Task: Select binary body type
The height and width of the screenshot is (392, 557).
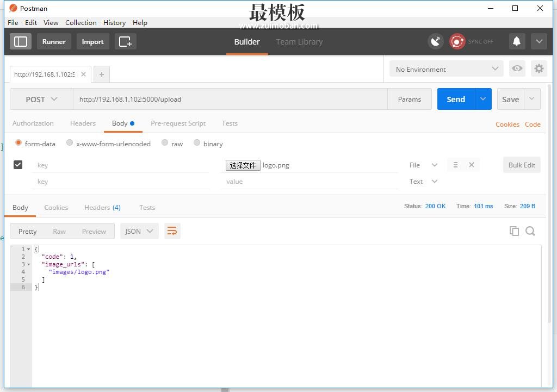Action: click(x=197, y=143)
